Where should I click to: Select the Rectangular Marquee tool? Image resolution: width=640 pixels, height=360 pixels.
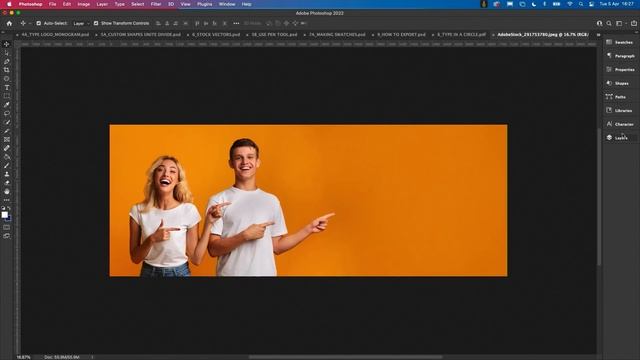coord(7,96)
